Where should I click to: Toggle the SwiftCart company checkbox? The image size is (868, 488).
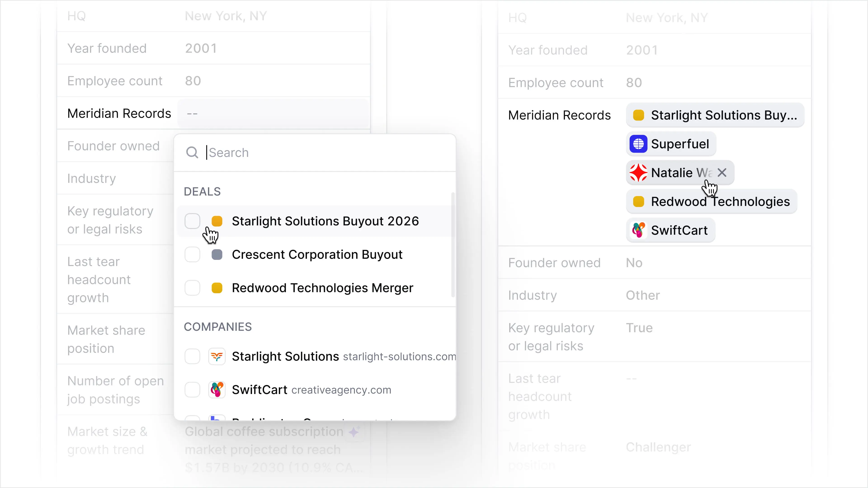pyautogui.click(x=192, y=390)
